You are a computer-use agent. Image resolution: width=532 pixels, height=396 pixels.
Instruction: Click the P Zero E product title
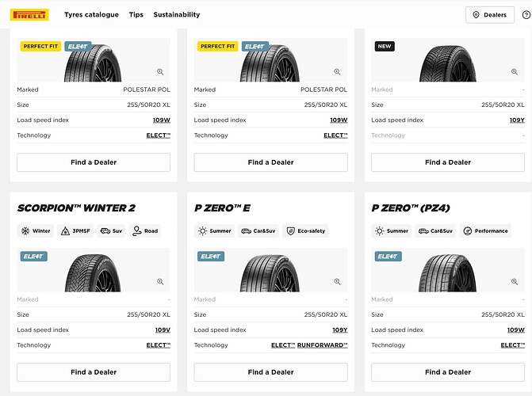(222, 208)
